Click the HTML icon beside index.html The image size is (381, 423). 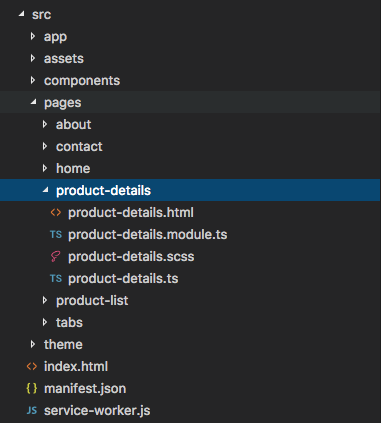pyautogui.click(x=32, y=366)
